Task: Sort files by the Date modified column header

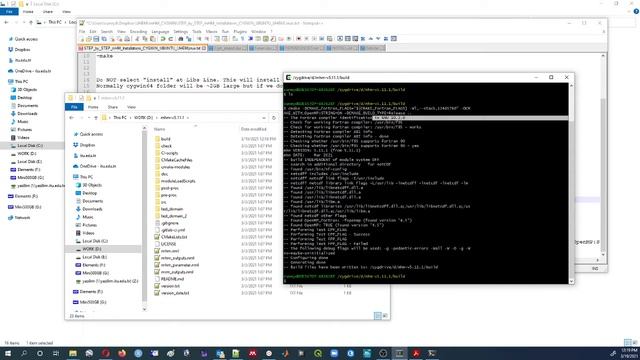Action: click(x=253, y=129)
